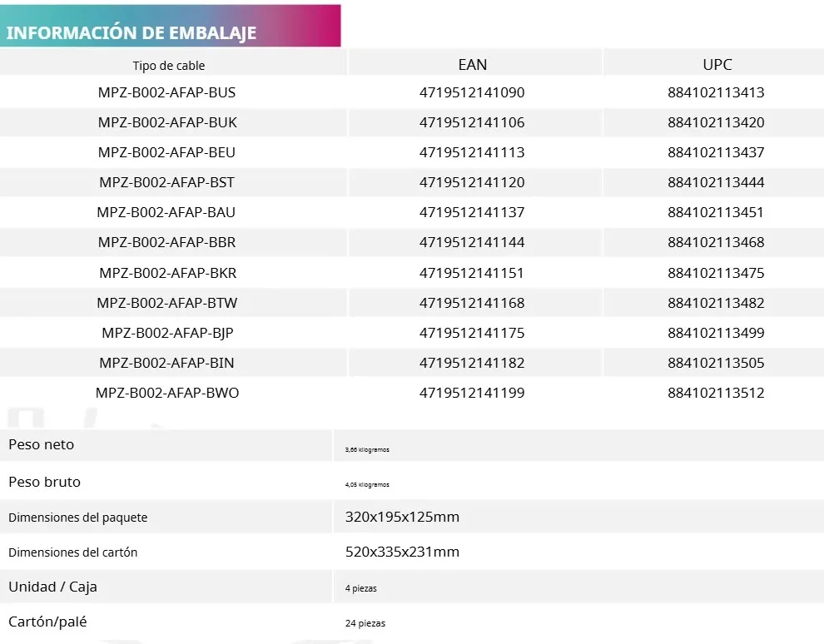The width and height of the screenshot is (824, 644).
Task: Select the carton dimensions value 520x335x231mm
Action: 402,552
